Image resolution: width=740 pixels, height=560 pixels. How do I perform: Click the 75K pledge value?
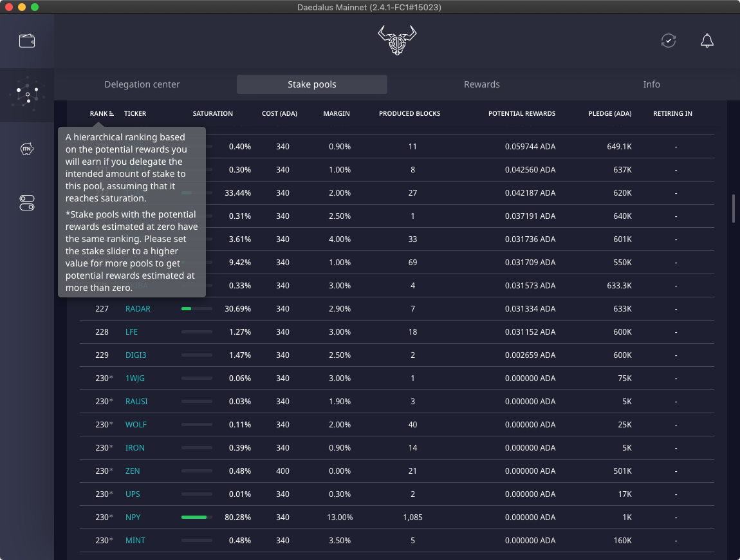click(x=625, y=378)
